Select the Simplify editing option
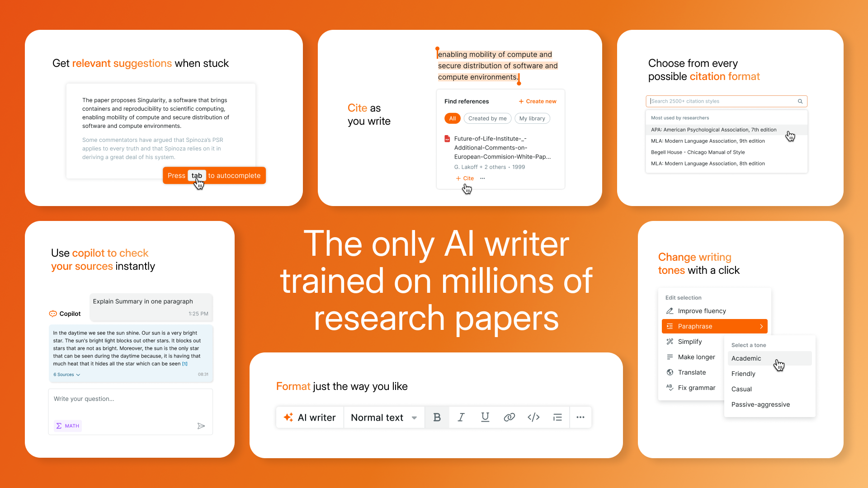 689,341
